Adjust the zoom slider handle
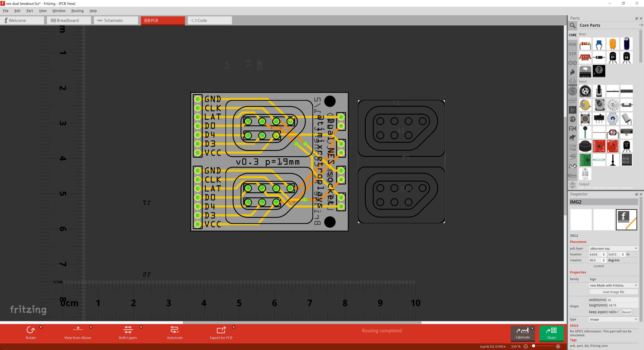This screenshot has height=350, width=644. click(533, 346)
